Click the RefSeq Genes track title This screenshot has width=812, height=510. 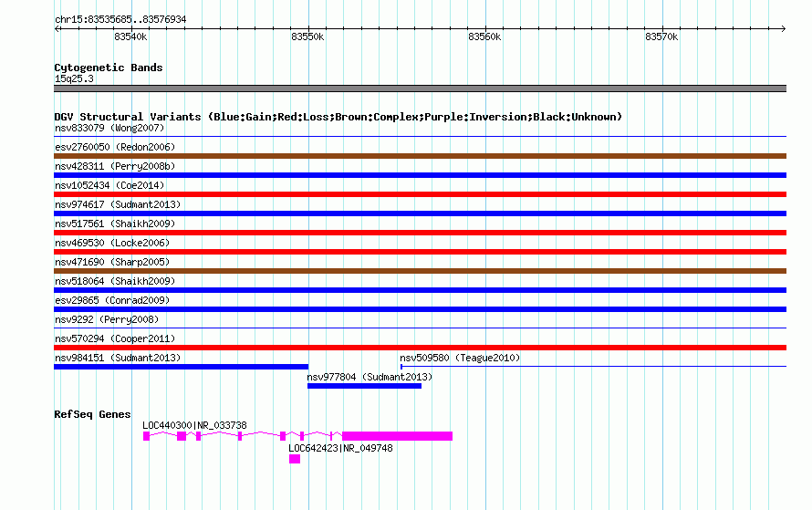92,414
